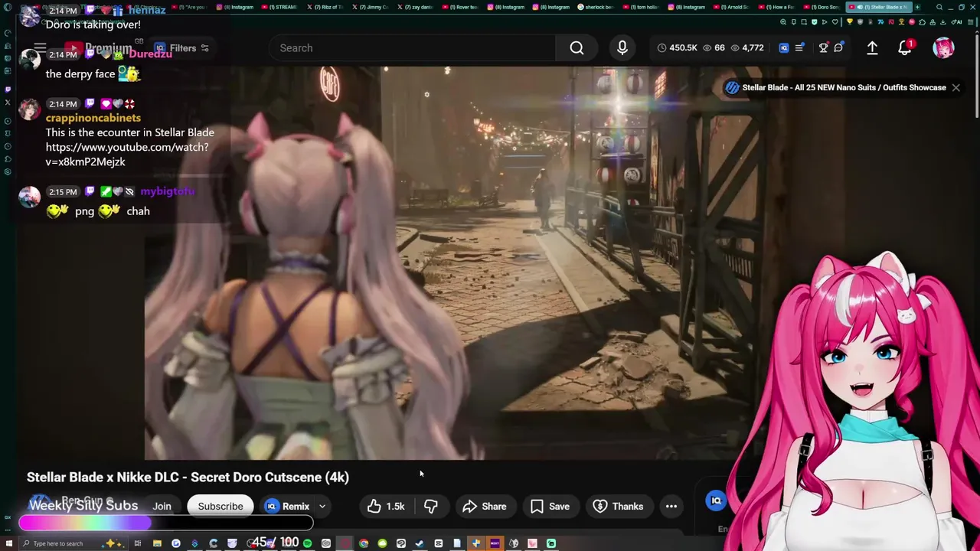
Task: Switch to the How a Far browser tab
Action: click(x=776, y=7)
